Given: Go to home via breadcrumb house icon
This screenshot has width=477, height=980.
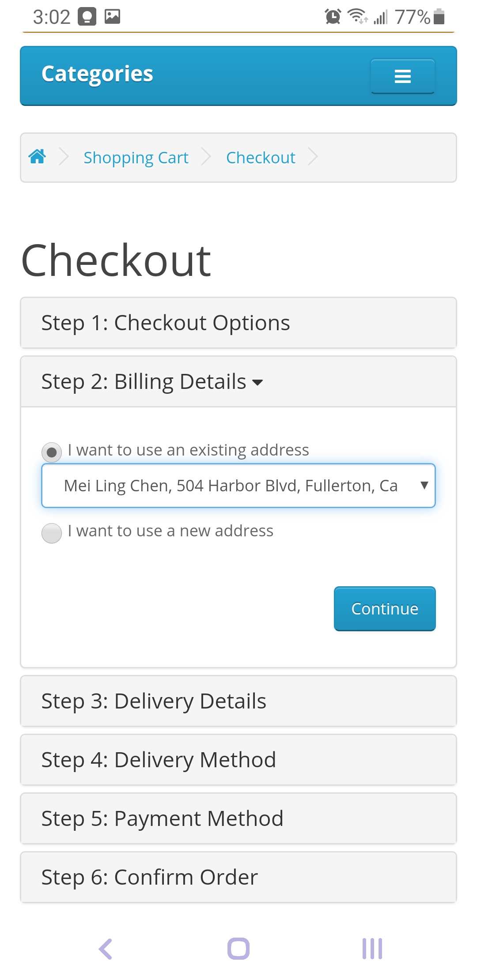Looking at the screenshot, I should coord(37,156).
